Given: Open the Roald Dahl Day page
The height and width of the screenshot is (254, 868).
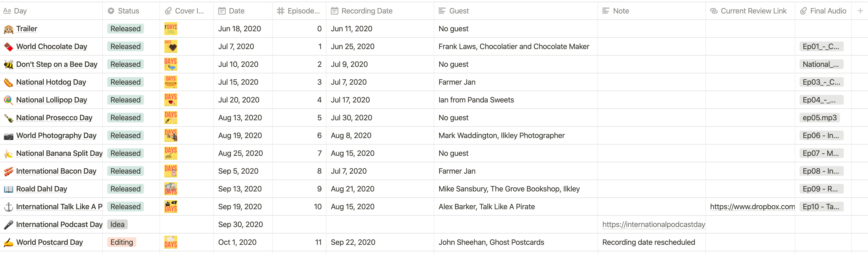Looking at the screenshot, I should [41, 189].
